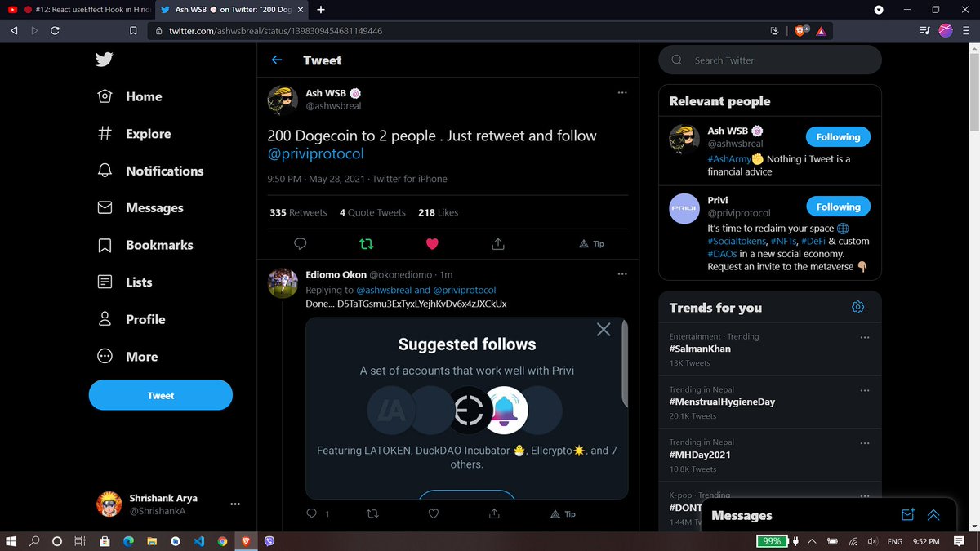Open the Windows Start menu
The image size is (980, 551).
click(x=12, y=541)
